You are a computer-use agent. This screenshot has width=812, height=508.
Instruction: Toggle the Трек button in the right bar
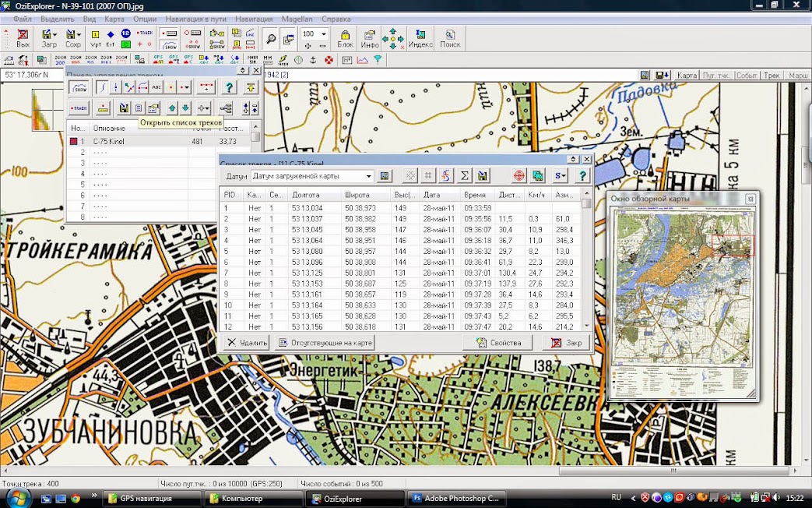tap(771, 76)
